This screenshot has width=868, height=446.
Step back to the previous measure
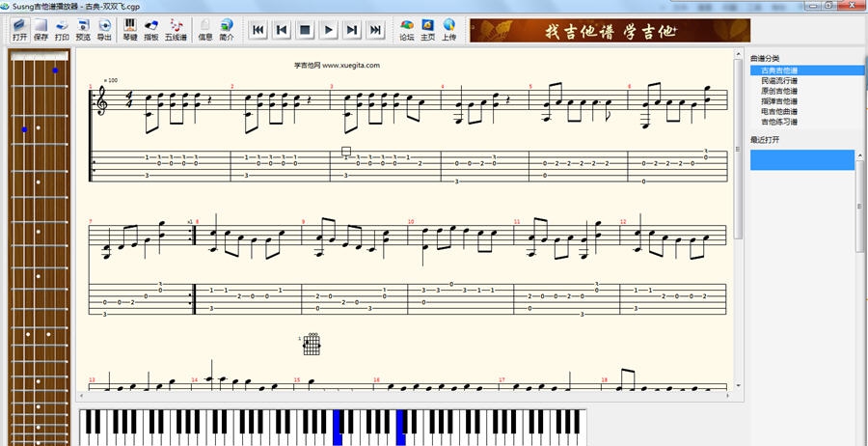(x=282, y=30)
